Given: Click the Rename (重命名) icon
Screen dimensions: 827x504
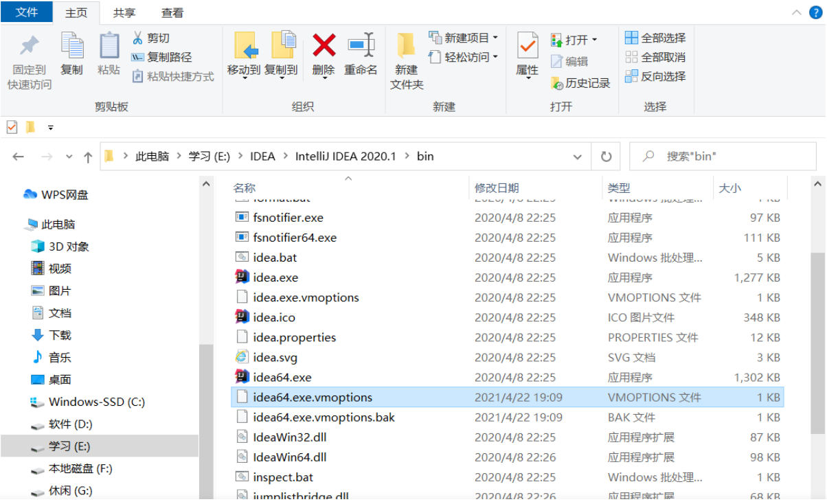Looking at the screenshot, I should point(361,45).
